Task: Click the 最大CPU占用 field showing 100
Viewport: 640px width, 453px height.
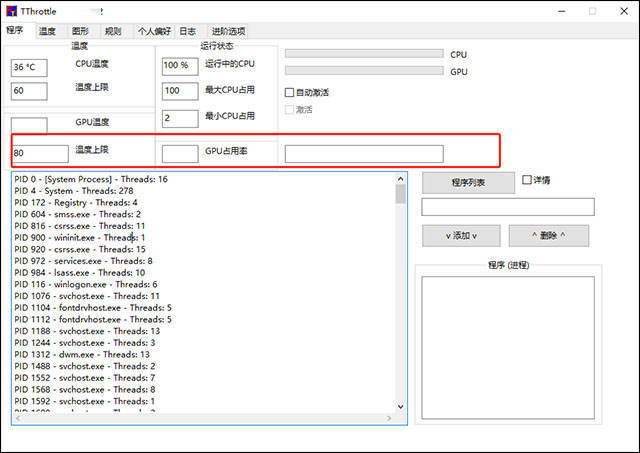Action: pos(180,92)
